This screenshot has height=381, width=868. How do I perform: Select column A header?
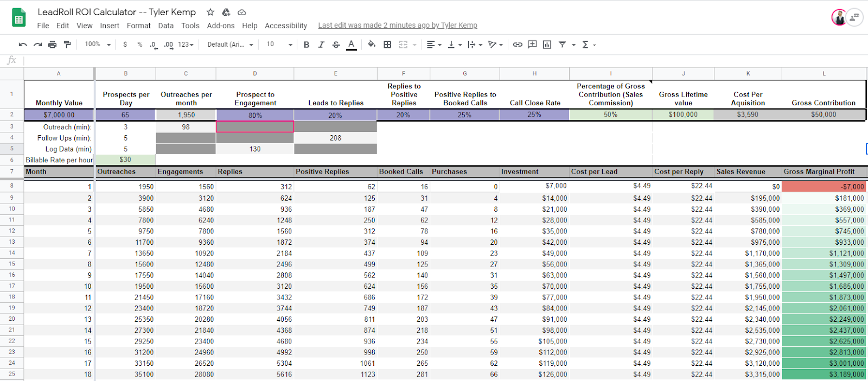(x=59, y=73)
